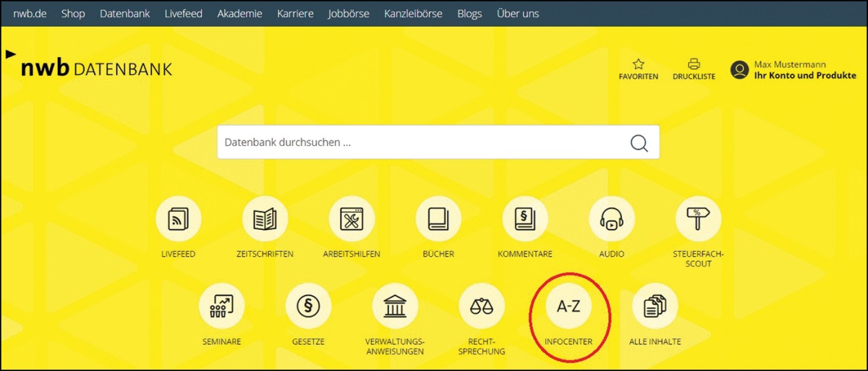Select the Arbeitshilfen tools icon
Image resolution: width=868 pixels, height=371 pixels.
pos(352,218)
